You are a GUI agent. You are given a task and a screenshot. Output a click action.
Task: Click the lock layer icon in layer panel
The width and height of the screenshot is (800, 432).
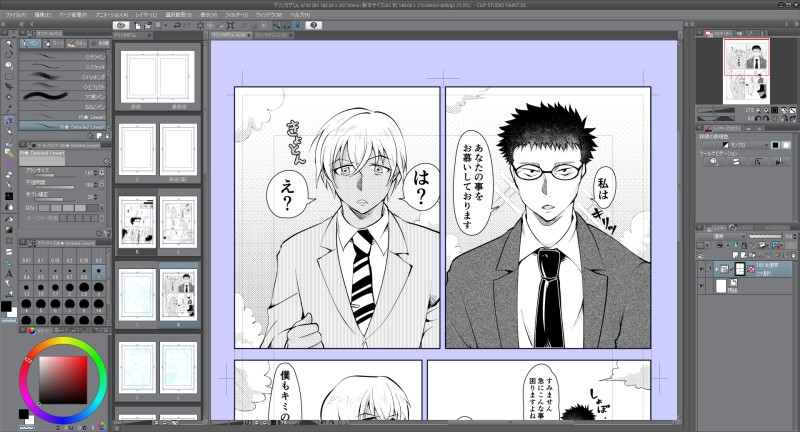(x=744, y=245)
